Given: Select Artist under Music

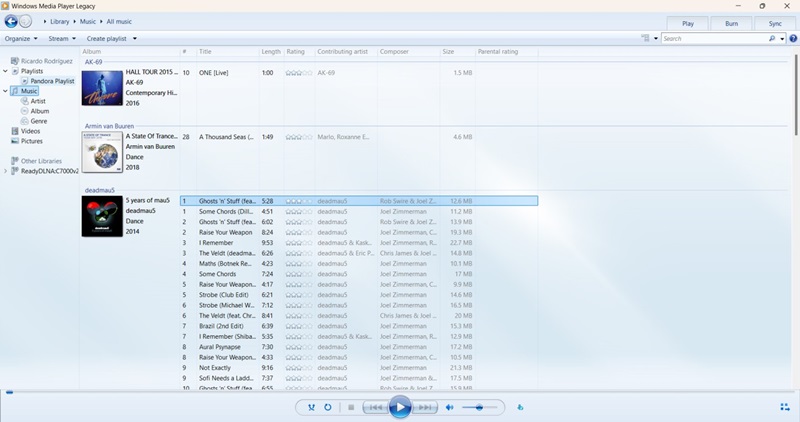Looking at the screenshot, I should [x=38, y=101].
